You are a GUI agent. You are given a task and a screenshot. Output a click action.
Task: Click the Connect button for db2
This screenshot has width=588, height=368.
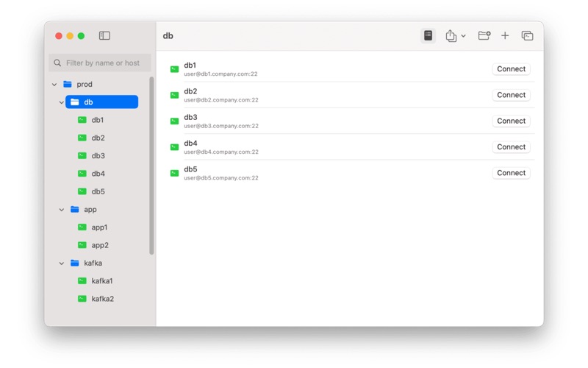click(511, 95)
